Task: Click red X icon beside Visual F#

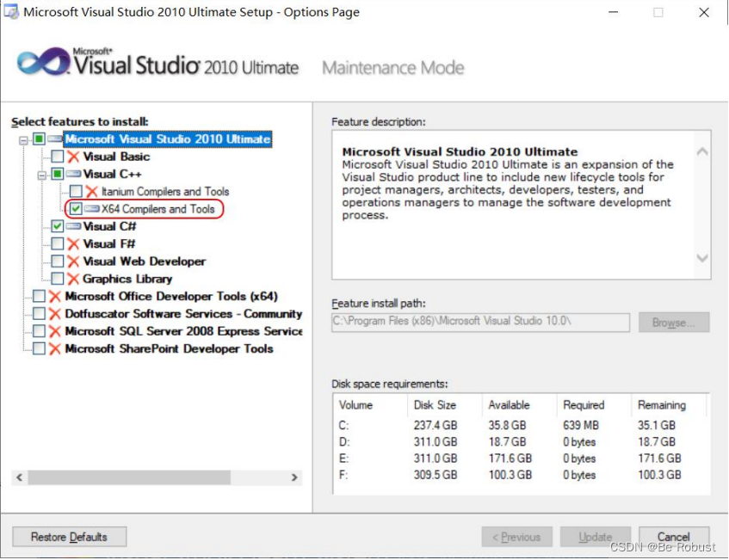Action: [x=73, y=243]
